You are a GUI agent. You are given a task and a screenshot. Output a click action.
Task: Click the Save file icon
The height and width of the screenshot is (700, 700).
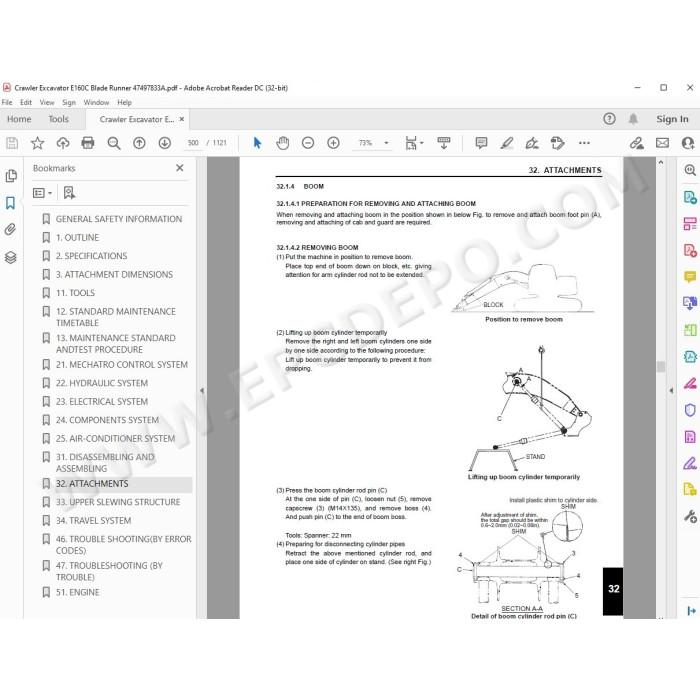tap(12, 143)
